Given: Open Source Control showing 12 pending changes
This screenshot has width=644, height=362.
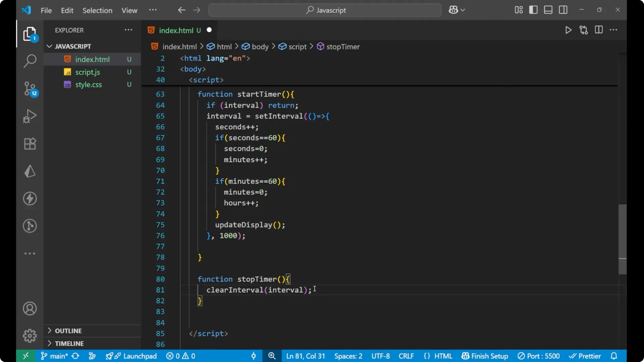Looking at the screenshot, I should point(30,88).
